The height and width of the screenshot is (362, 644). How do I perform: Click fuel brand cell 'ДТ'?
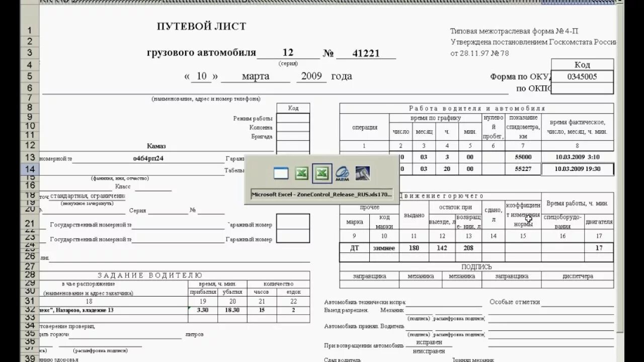355,248
